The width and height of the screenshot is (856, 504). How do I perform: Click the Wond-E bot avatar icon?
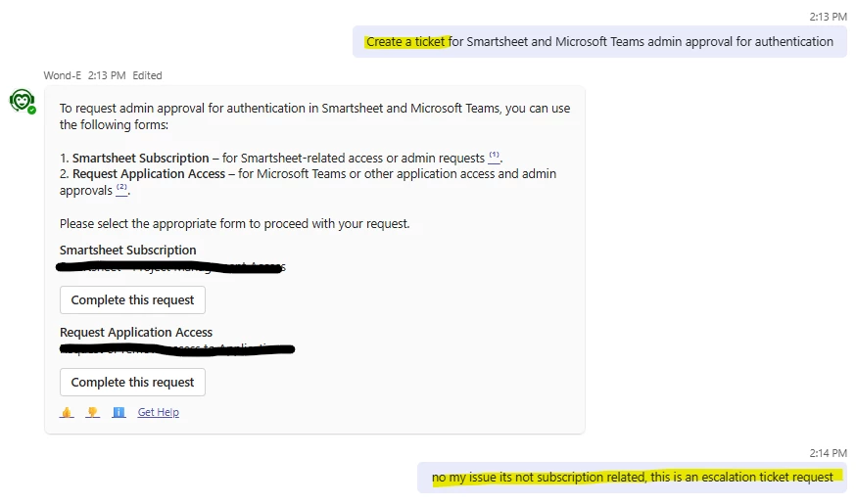(x=22, y=102)
